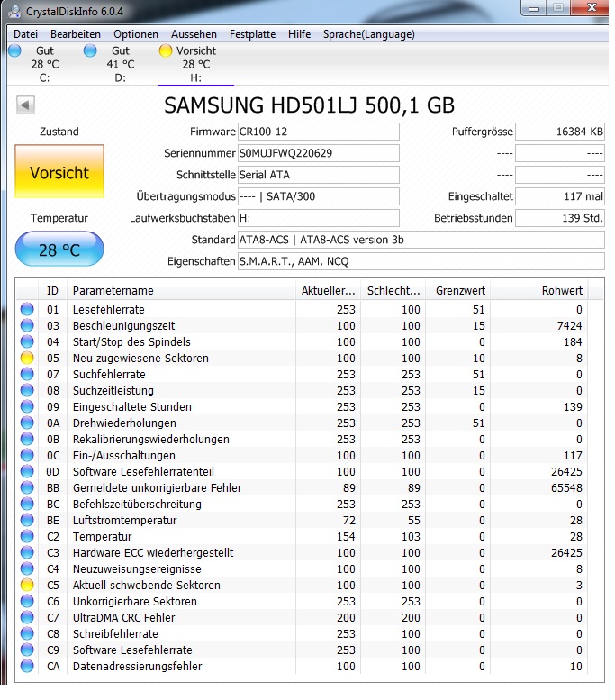Open the Aussehen menu
The image size is (615, 700).
(x=194, y=34)
